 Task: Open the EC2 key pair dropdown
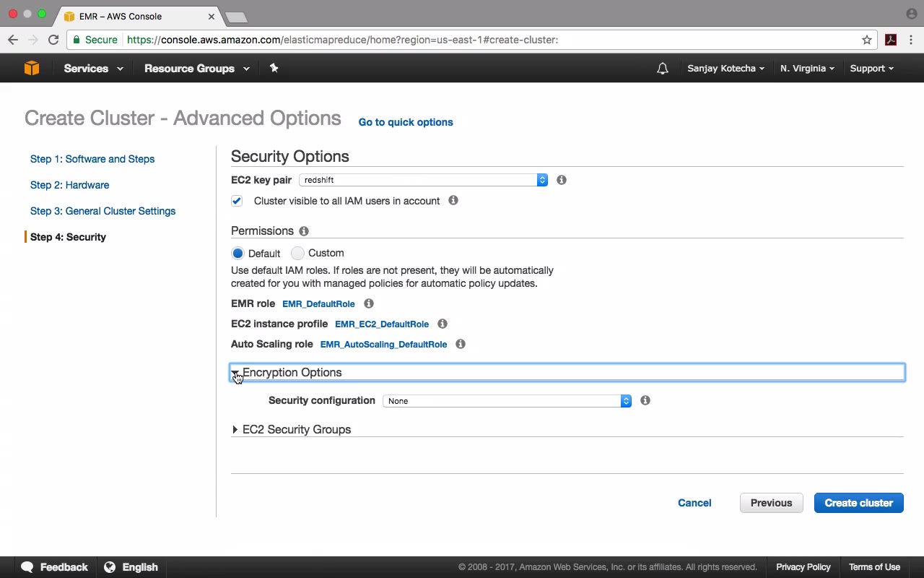(x=423, y=180)
